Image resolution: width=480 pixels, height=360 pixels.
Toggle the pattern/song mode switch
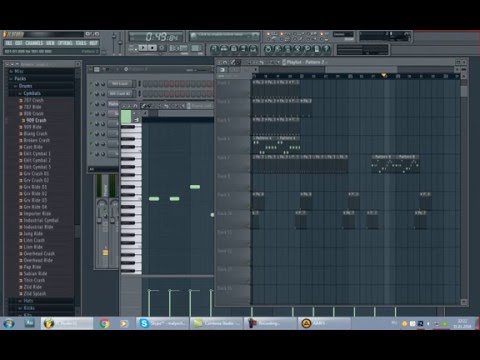pos(133,48)
